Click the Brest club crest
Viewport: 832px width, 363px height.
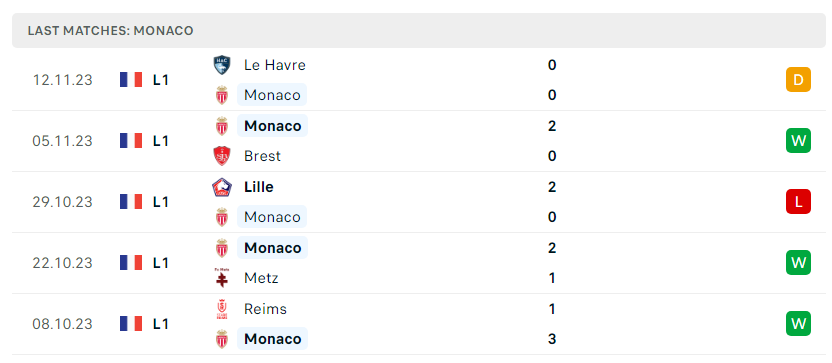(222, 156)
